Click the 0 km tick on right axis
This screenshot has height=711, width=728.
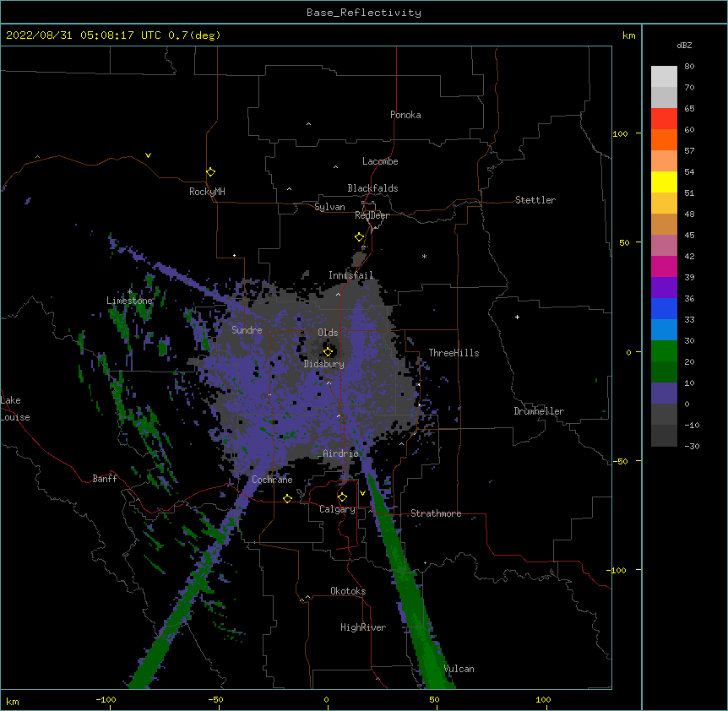pyautogui.click(x=628, y=352)
